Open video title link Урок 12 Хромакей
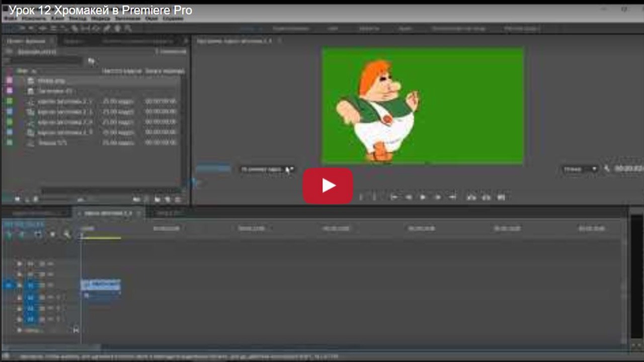The width and height of the screenshot is (644, 362). click(x=100, y=11)
